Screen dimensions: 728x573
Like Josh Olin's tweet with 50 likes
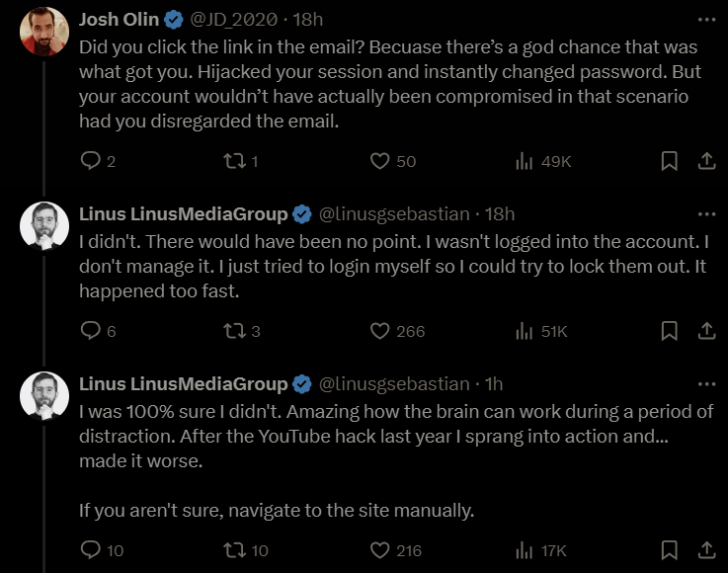pyautogui.click(x=379, y=161)
